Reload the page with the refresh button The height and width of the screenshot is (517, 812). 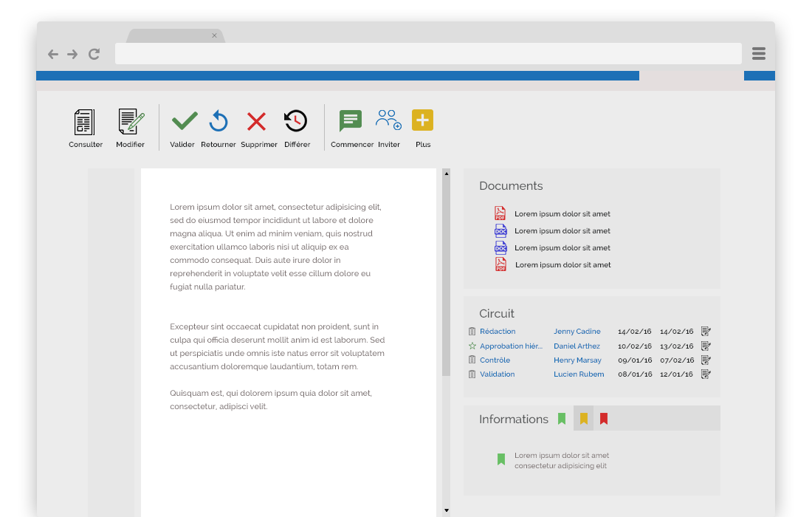point(94,54)
